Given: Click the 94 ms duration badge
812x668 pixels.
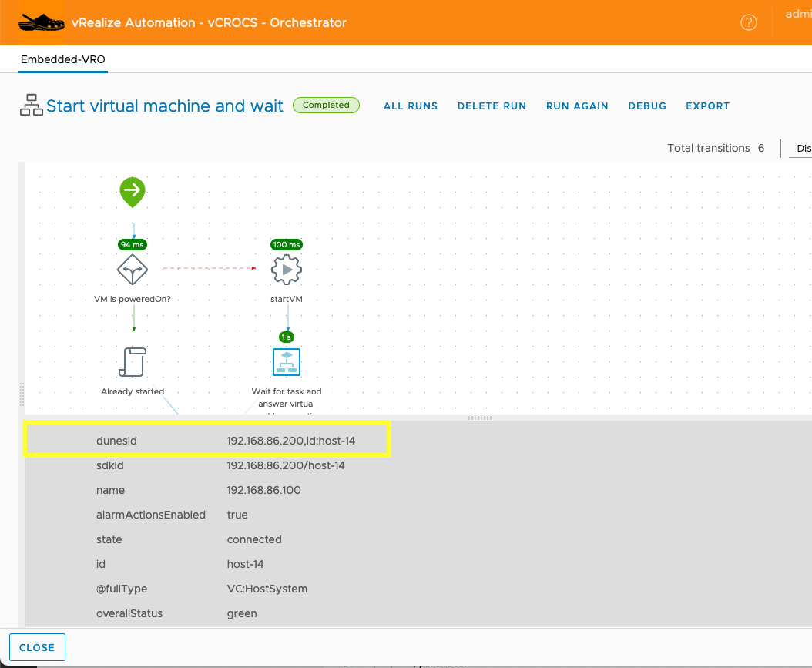Looking at the screenshot, I should (x=132, y=244).
